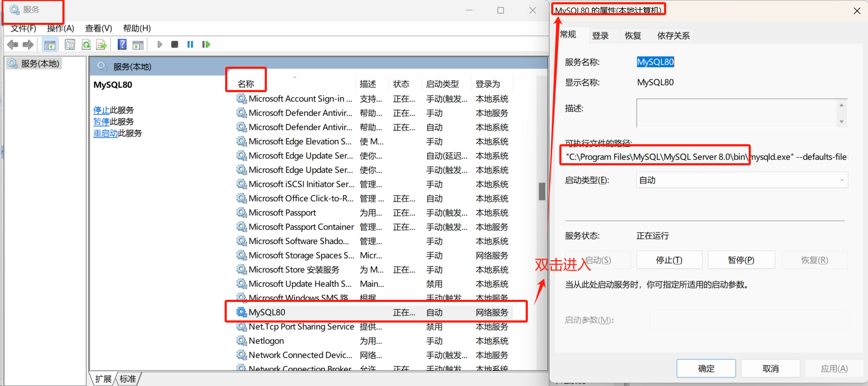
Task: Click the 描述 box scroll-up arrow
Action: coord(841,105)
